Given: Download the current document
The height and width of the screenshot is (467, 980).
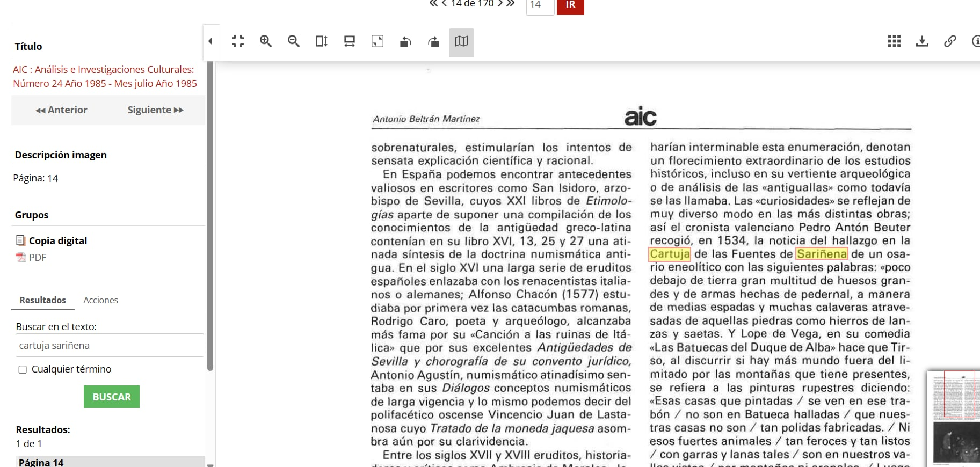Looking at the screenshot, I should (922, 41).
